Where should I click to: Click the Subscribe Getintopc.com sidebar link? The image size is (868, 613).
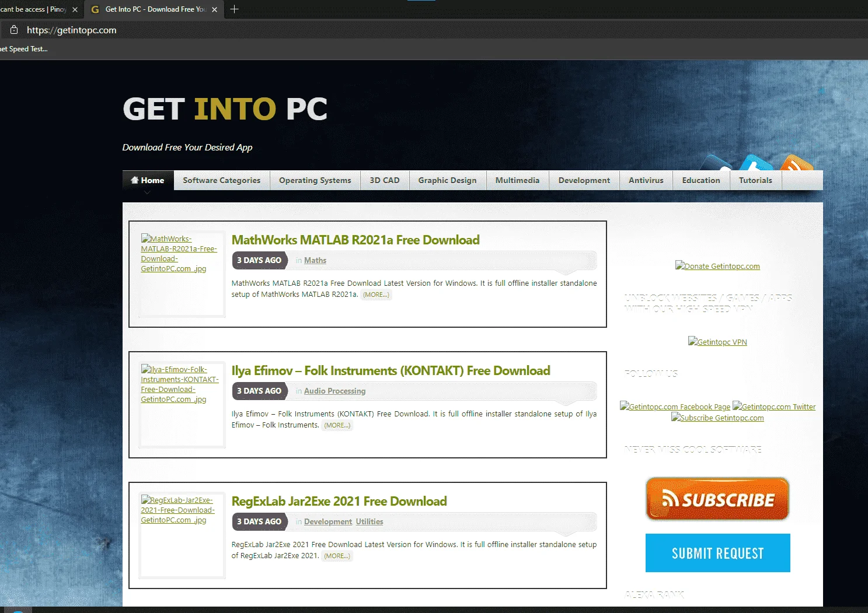coord(717,418)
